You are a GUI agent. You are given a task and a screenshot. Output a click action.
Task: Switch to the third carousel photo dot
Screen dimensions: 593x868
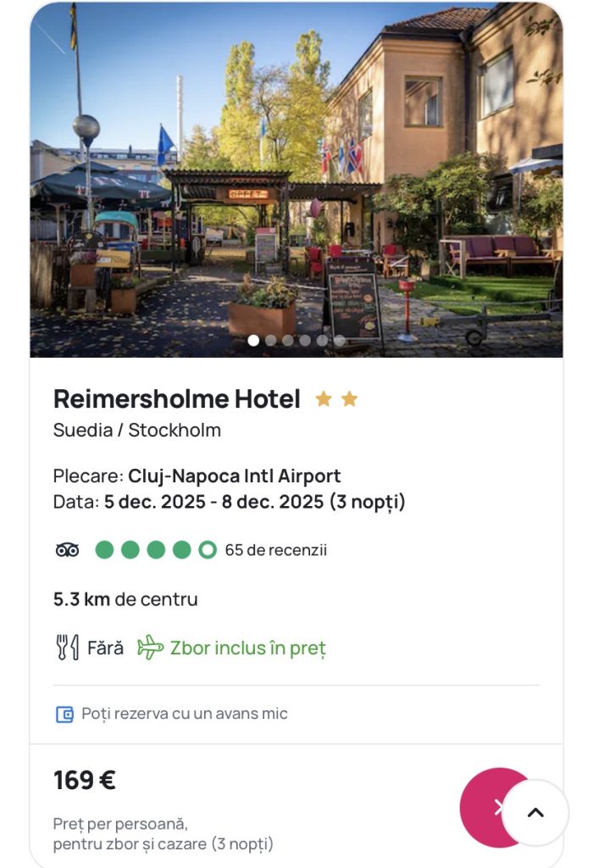pos(288,340)
